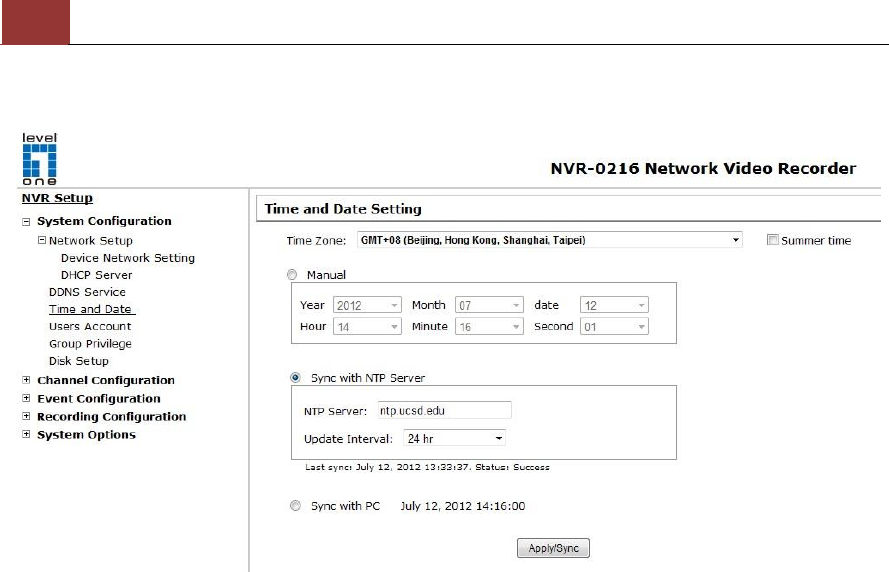Select Channel Configuration label
Image resolution: width=889 pixels, height=572 pixels.
106,380
